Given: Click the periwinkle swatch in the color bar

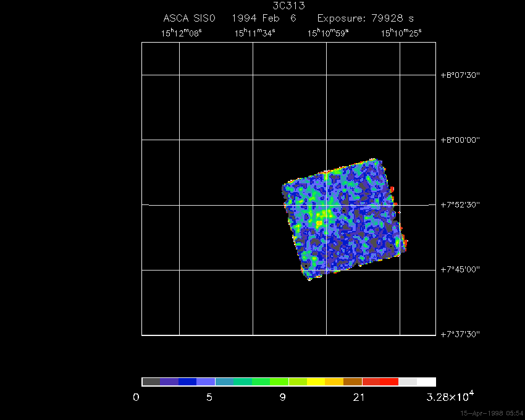Looking at the screenshot, I should (206, 382).
